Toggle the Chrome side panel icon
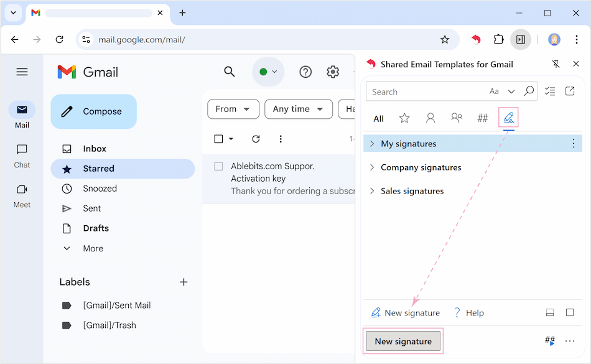Viewport: 591px width, 364px height. click(521, 39)
